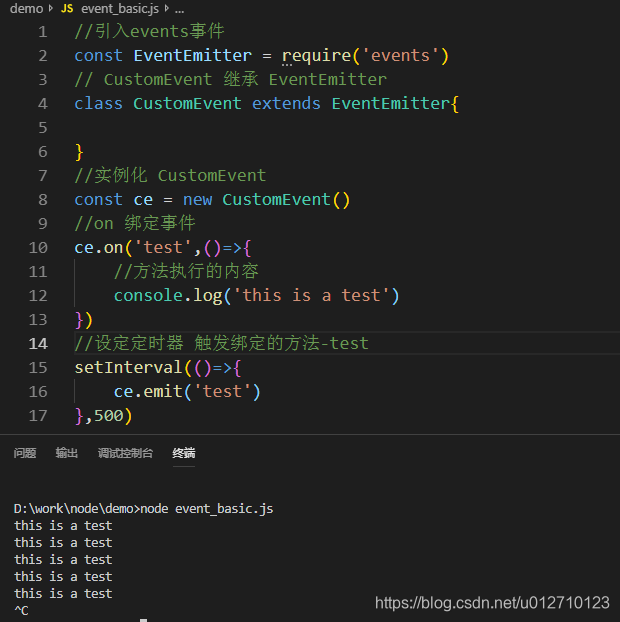
Task: Select the 终端 panel tab
Action: 184,453
